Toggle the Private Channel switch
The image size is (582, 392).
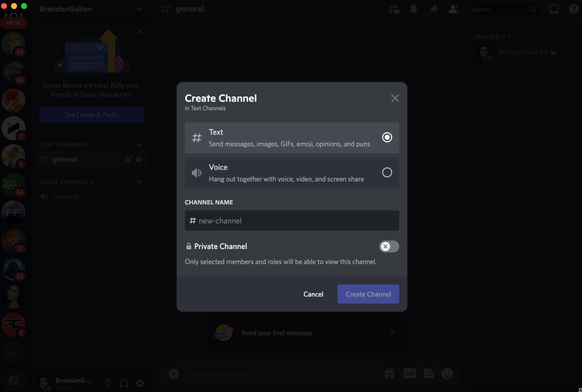(x=389, y=246)
